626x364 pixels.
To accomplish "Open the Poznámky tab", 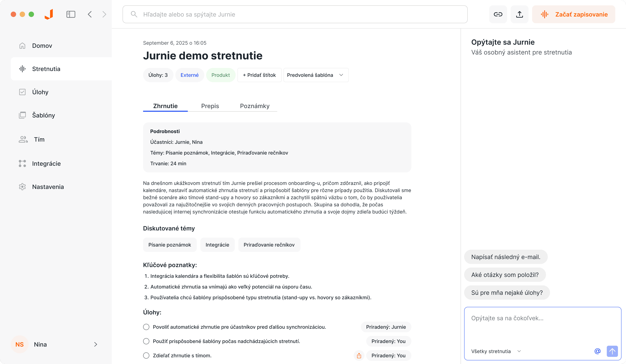I will pyautogui.click(x=255, y=106).
